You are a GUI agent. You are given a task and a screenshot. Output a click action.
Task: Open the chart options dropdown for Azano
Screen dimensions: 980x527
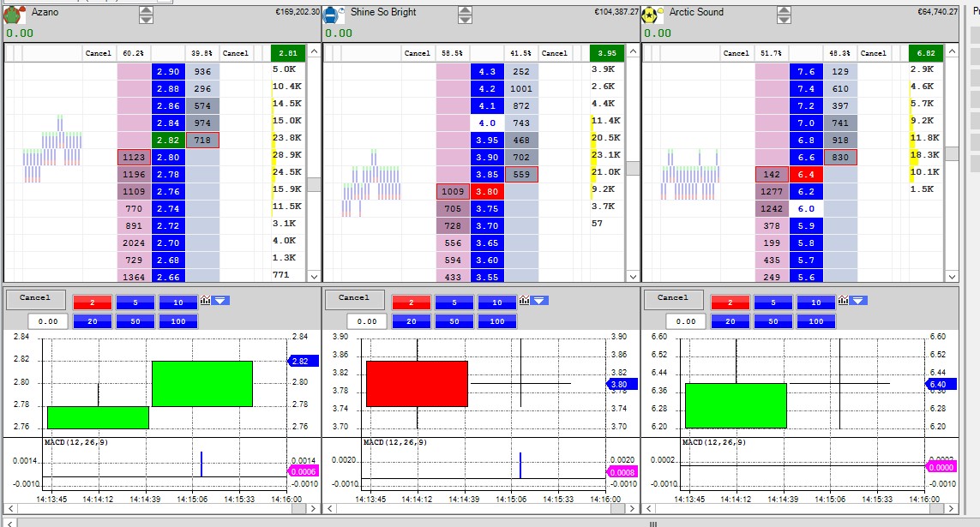(x=221, y=301)
